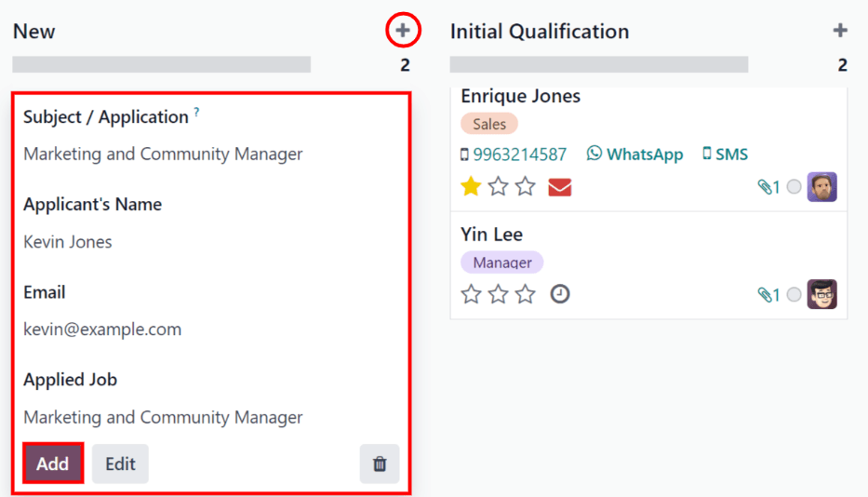This screenshot has width=868, height=497.
Task: Click the Edit button
Action: coord(120,463)
